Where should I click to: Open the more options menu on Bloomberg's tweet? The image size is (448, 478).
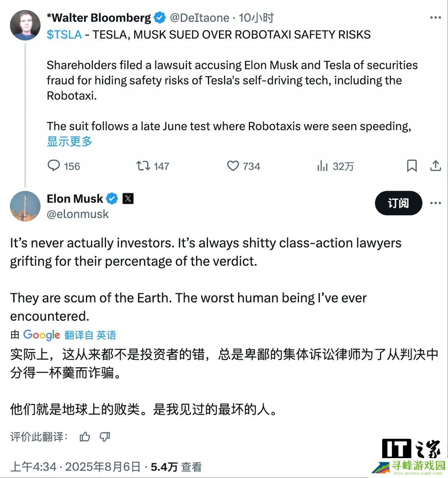tap(436, 18)
